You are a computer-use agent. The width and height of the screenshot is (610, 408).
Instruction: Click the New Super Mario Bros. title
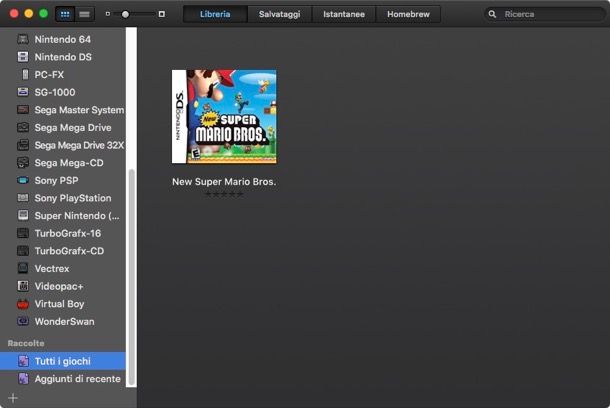[x=224, y=182]
